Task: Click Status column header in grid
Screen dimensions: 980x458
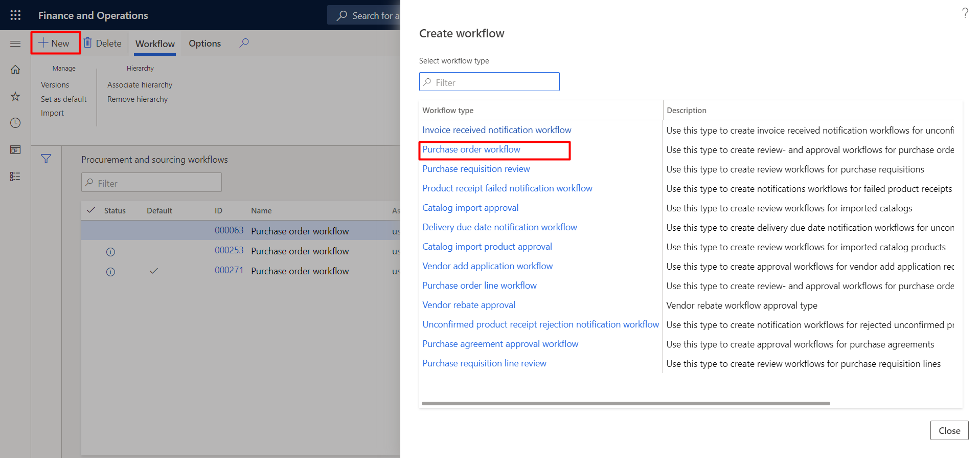Action: [115, 210]
